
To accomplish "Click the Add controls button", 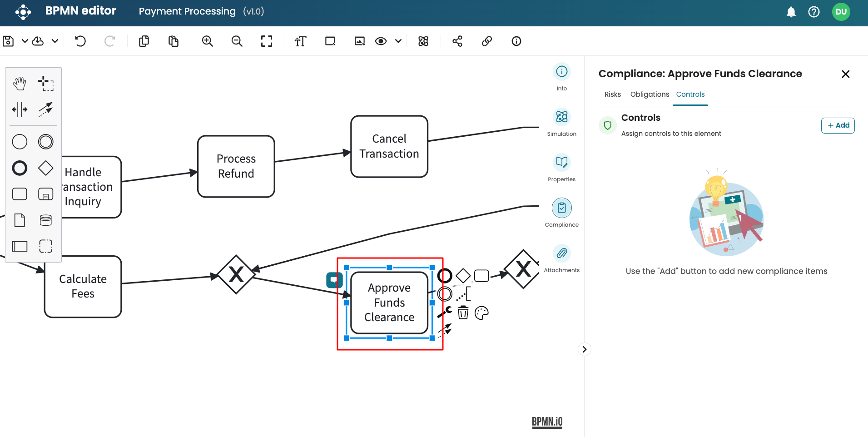I will pyautogui.click(x=838, y=125).
